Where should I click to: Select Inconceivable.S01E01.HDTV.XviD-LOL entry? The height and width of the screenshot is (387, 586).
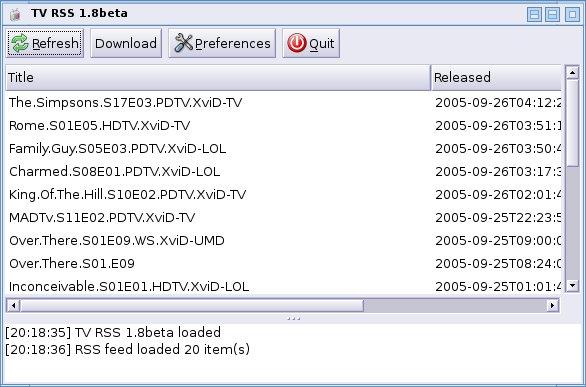[x=129, y=287]
